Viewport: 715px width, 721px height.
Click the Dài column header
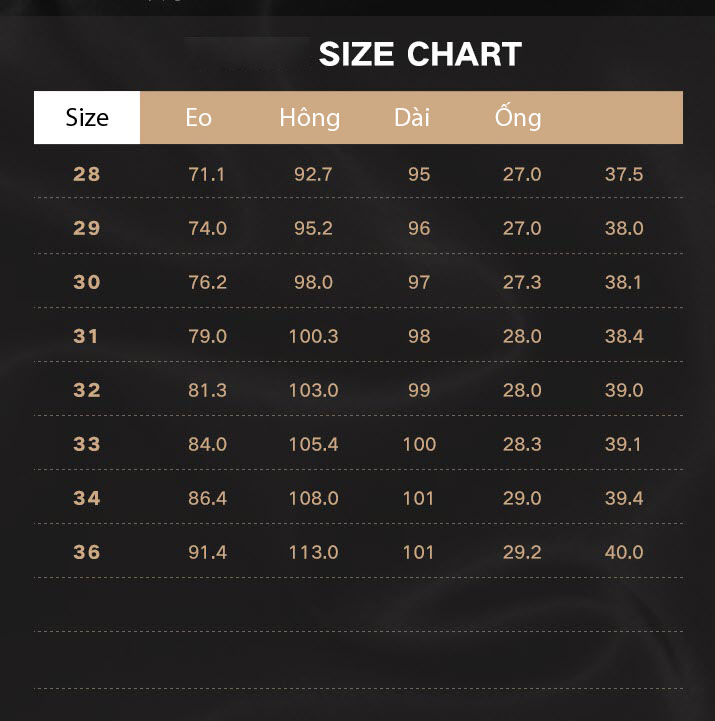412,118
